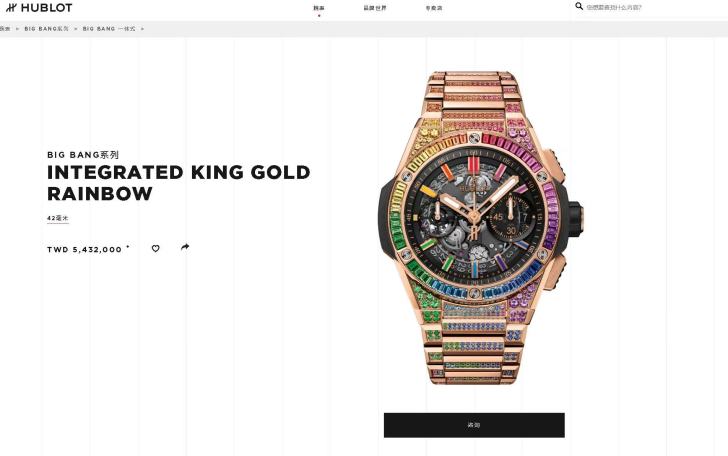Image resolution: width=728 pixels, height=456 pixels.
Task: Click the share arrow icon beside price
Action: [185, 247]
